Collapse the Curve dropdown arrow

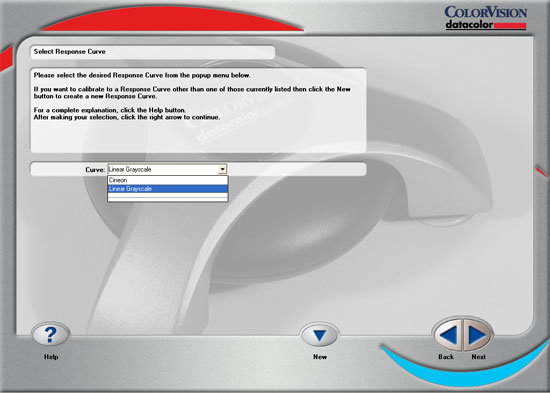tap(222, 169)
